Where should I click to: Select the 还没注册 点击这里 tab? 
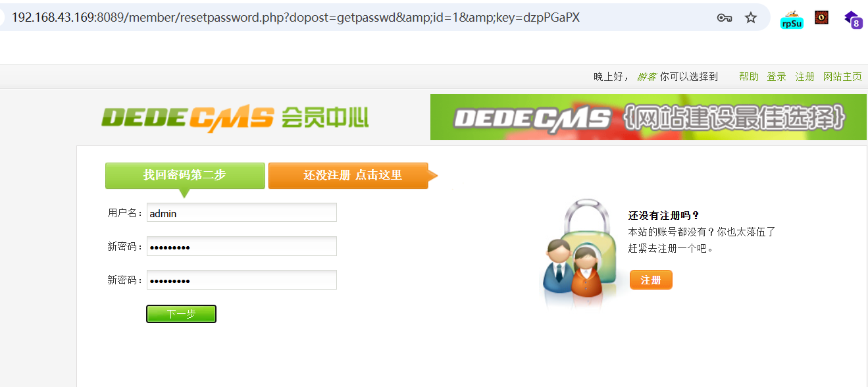pos(353,176)
